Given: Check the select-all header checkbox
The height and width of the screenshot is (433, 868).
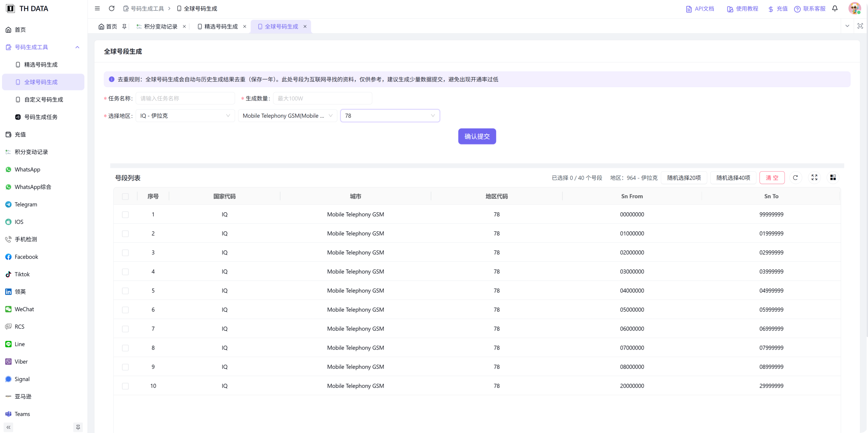Looking at the screenshot, I should pyautogui.click(x=125, y=197).
